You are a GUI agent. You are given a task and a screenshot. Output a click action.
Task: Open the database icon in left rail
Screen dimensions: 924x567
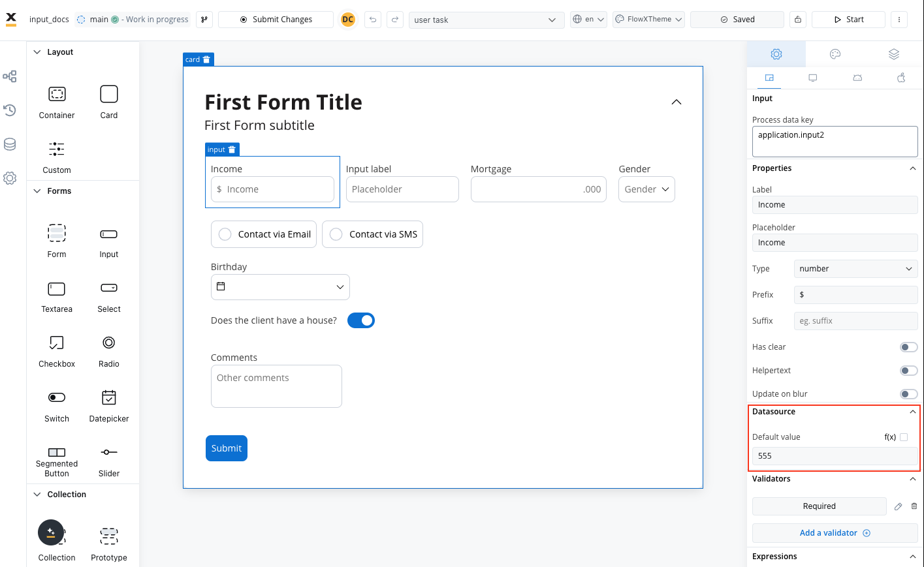click(10, 144)
